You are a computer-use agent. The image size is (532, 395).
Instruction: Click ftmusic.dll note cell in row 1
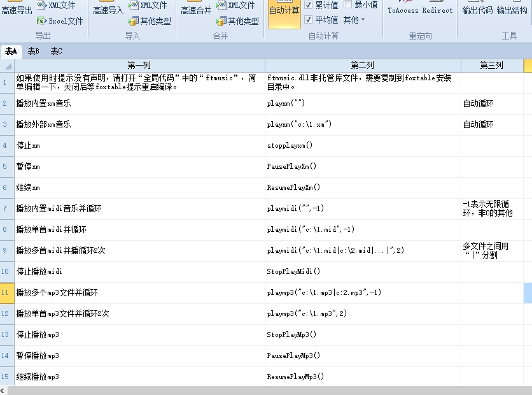point(363,83)
